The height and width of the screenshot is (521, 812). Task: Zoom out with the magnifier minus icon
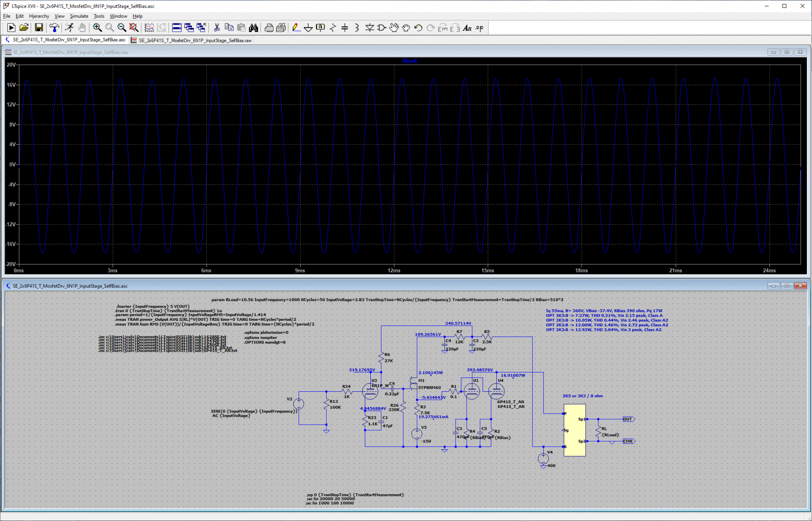click(x=122, y=27)
